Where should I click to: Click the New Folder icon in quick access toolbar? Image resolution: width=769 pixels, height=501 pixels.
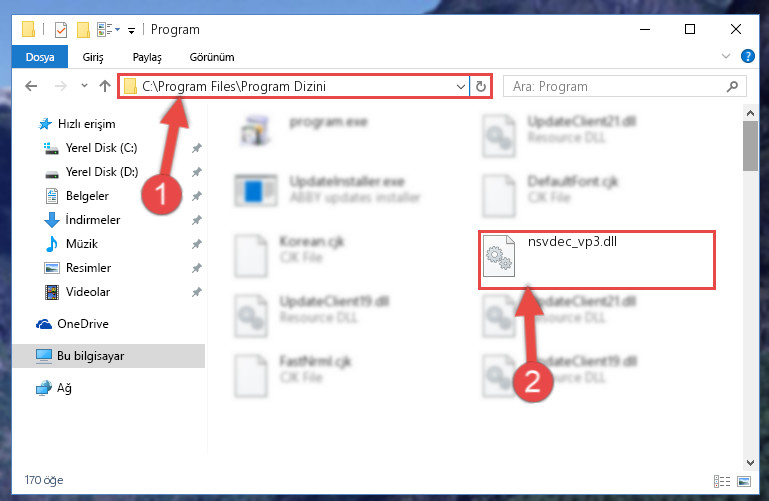point(83,30)
